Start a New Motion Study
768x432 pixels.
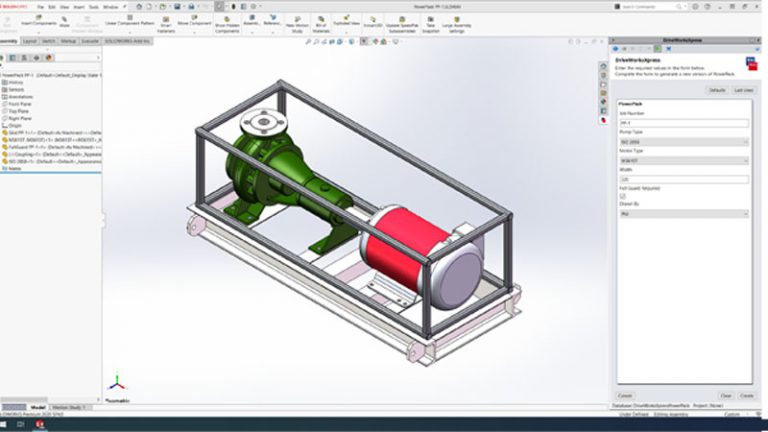(297, 24)
